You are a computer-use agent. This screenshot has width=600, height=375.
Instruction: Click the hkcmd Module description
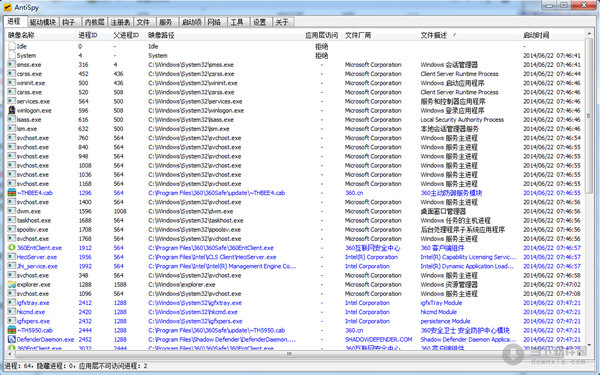point(439,312)
